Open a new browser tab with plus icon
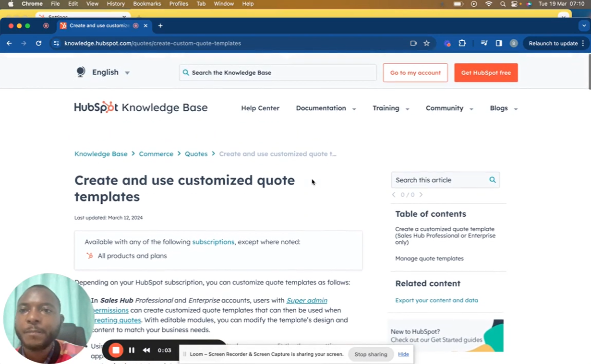 (x=160, y=25)
